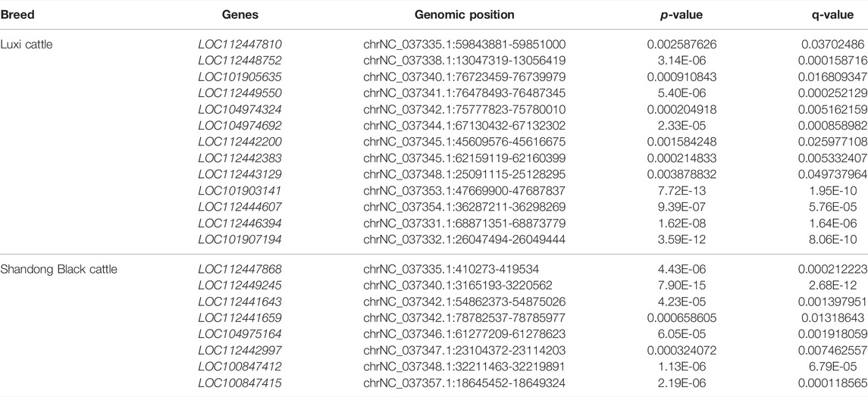Select gene LOC101907194

coord(240,239)
